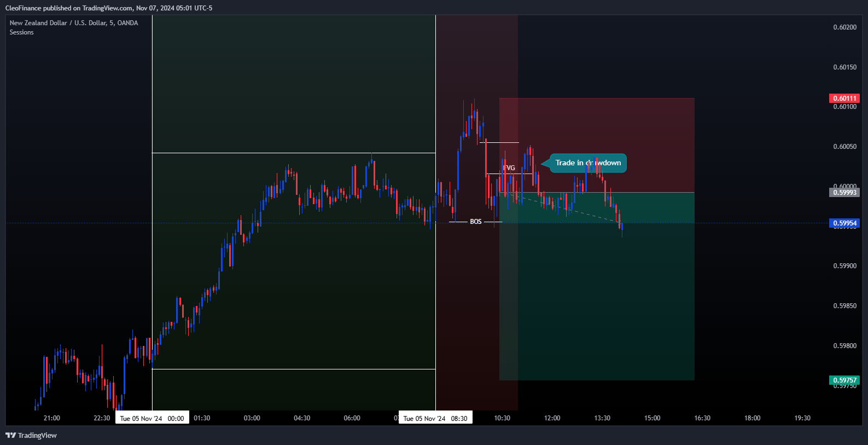
Task: Click the 'Trade in drawdown' callout label
Action: coord(588,163)
